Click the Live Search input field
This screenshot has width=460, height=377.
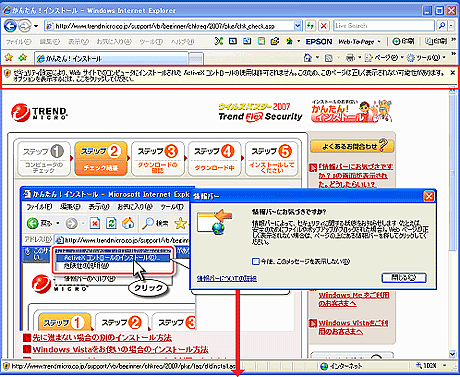pyautogui.click(x=384, y=26)
